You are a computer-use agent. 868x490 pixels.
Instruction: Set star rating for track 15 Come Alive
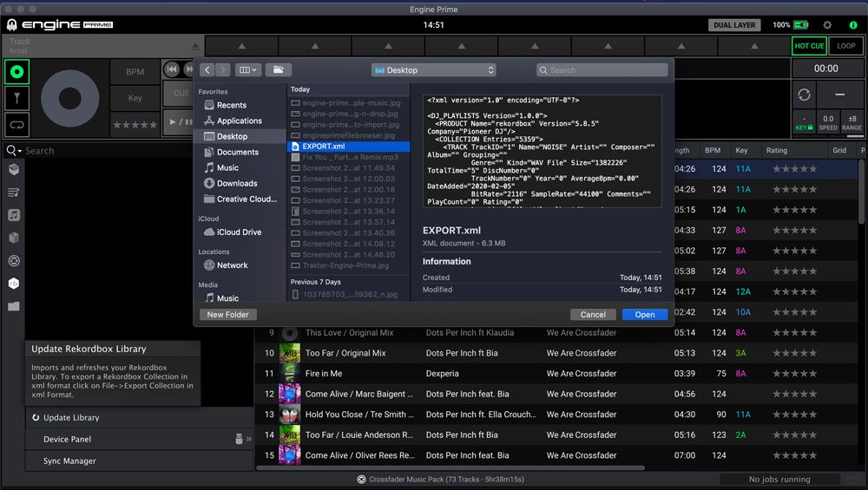[795, 455]
